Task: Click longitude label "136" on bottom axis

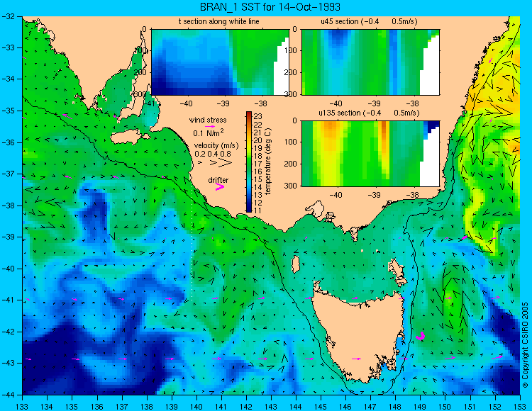Action: [96, 406]
